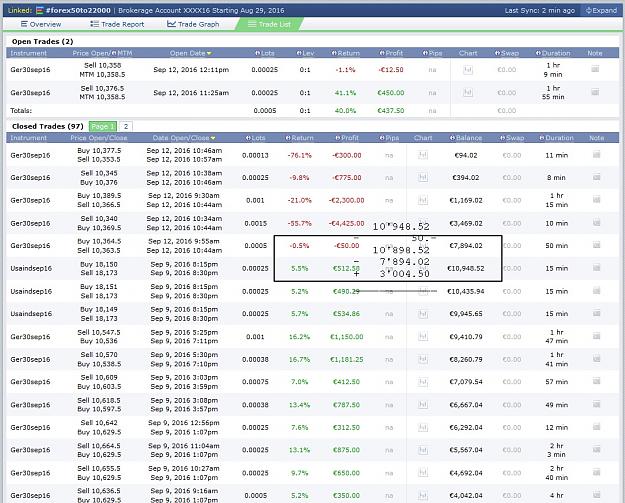This screenshot has height=503, width=625.
Task: Open chart icon for the €412.50 trade
Action: (x=423, y=382)
